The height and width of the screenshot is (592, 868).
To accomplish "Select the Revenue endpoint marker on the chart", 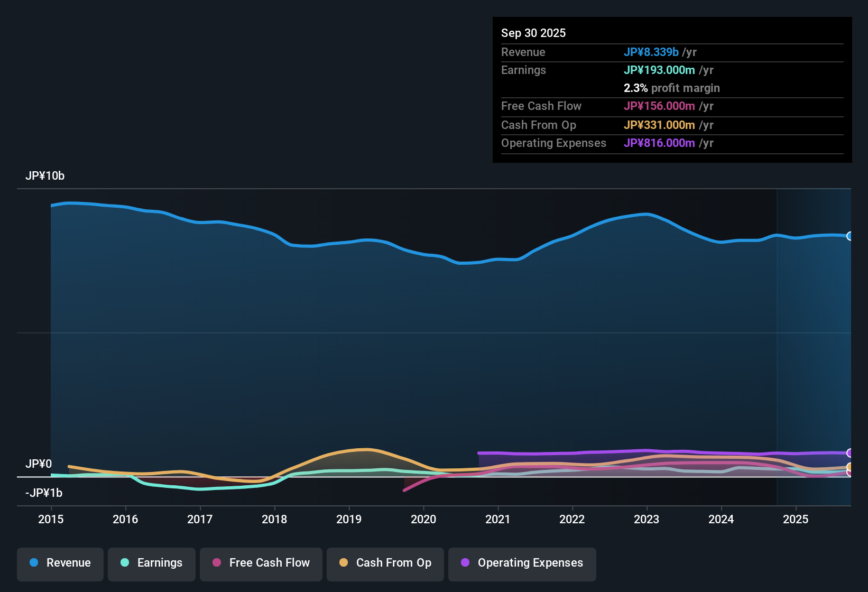I will pyautogui.click(x=850, y=236).
